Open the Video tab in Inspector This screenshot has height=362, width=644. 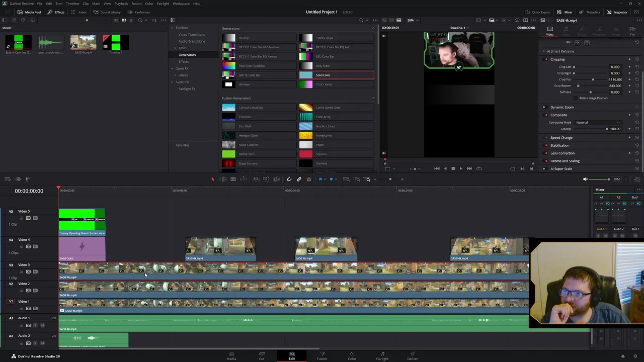click(550, 31)
